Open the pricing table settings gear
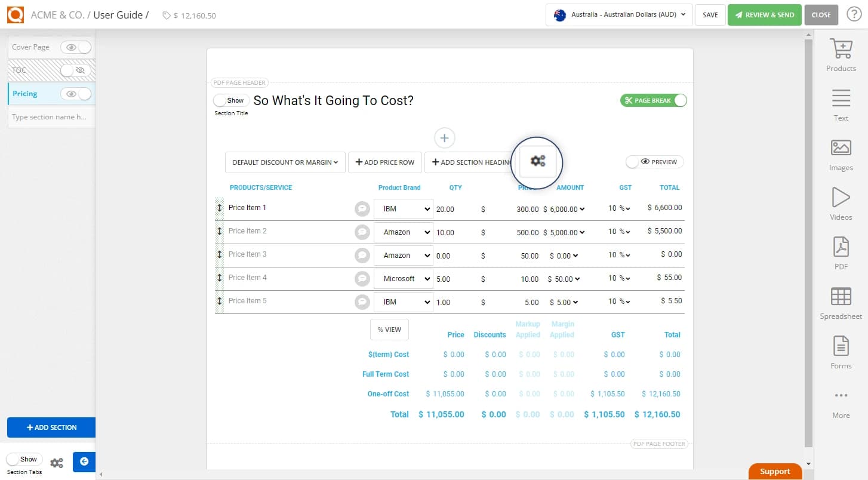 coord(537,161)
